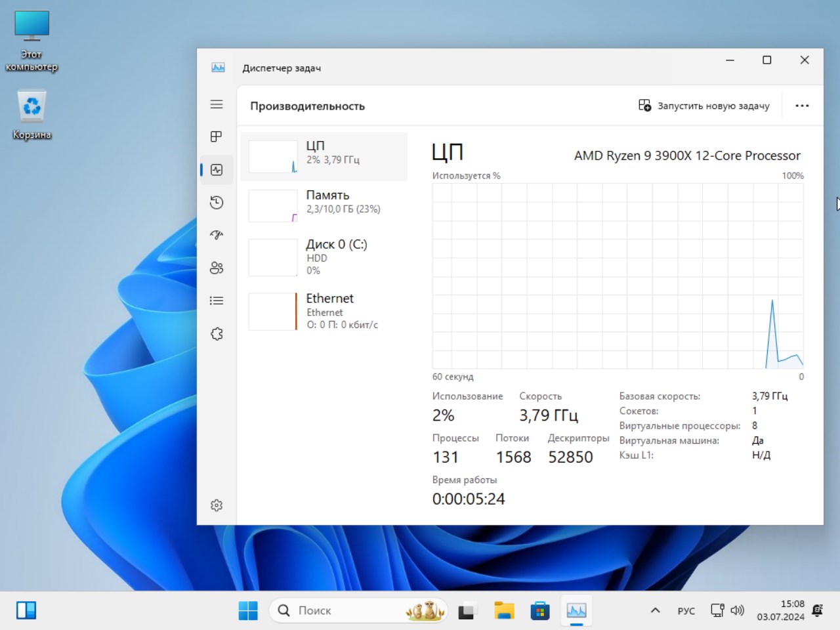The height and width of the screenshot is (630, 840).
Task: Click the Task Manager taskbar icon
Action: click(576, 610)
